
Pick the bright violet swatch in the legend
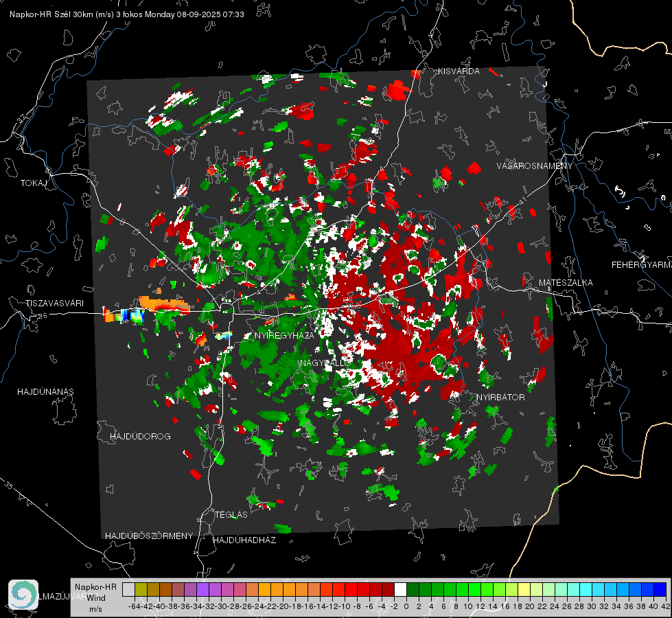pyautogui.click(x=202, y=590)
